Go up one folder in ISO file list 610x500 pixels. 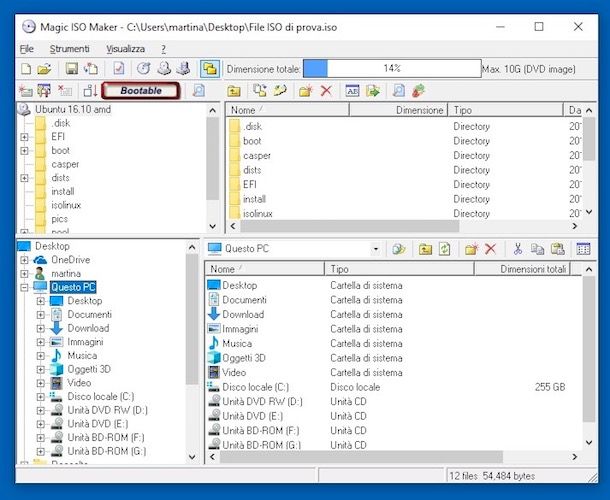pos(234,91)
